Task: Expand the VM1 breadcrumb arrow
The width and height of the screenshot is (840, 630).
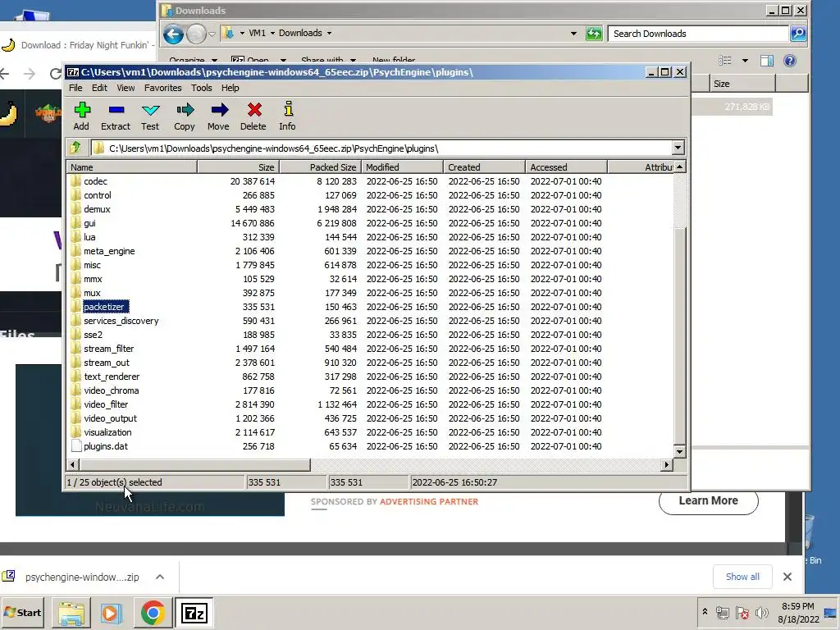Action: coord(272,33)
